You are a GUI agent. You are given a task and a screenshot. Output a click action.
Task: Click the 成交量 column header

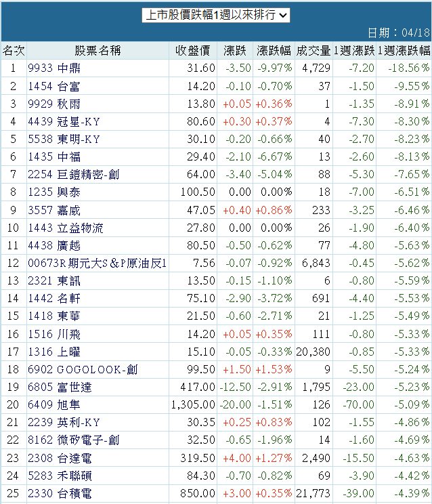pyautogui.click(x=313, y=50)
